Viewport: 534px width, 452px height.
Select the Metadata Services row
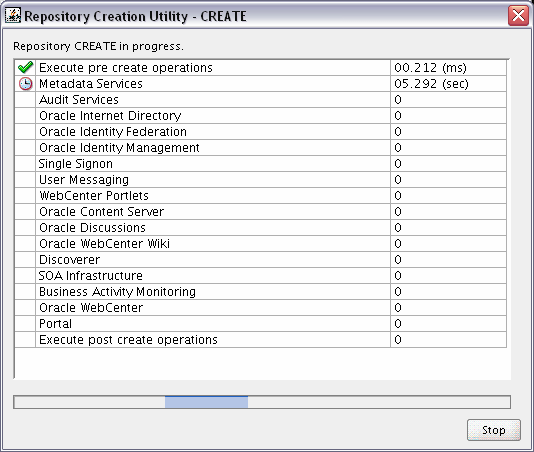[x=261, y=83]
